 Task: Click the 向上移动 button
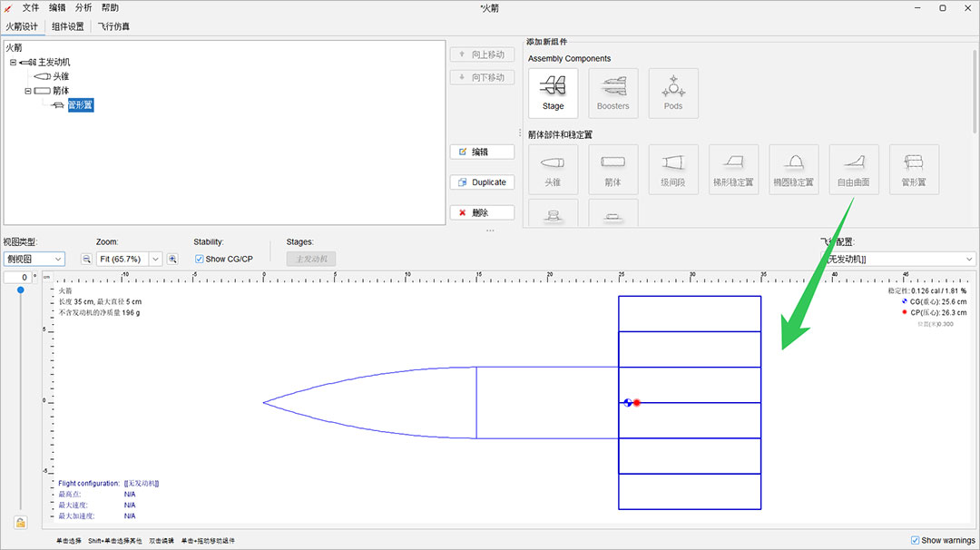483,54
